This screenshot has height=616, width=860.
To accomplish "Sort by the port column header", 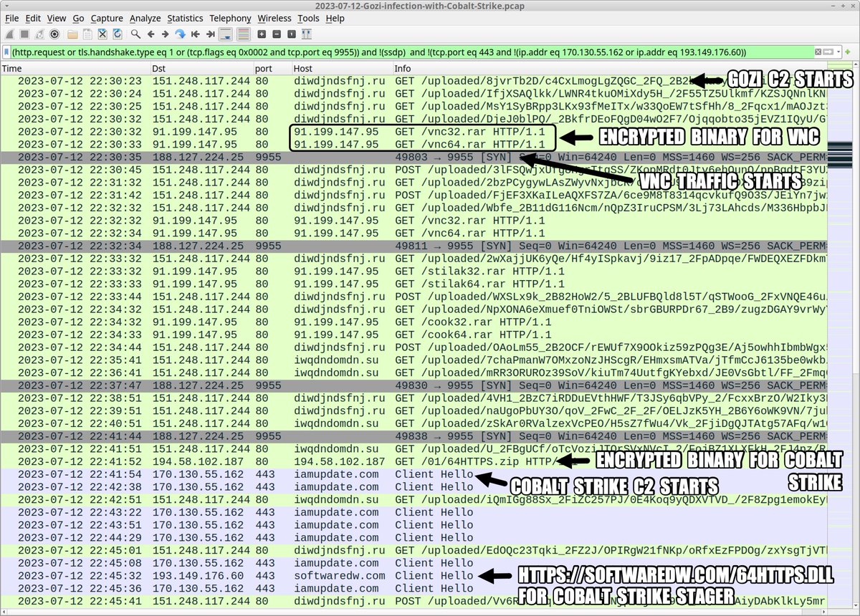I will click(272, 68).
